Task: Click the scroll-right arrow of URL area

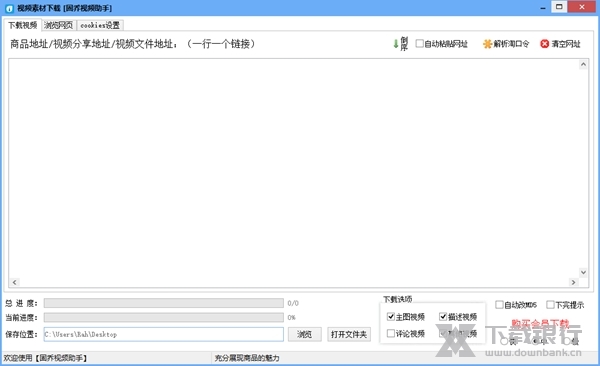Action: pos(573,282)
